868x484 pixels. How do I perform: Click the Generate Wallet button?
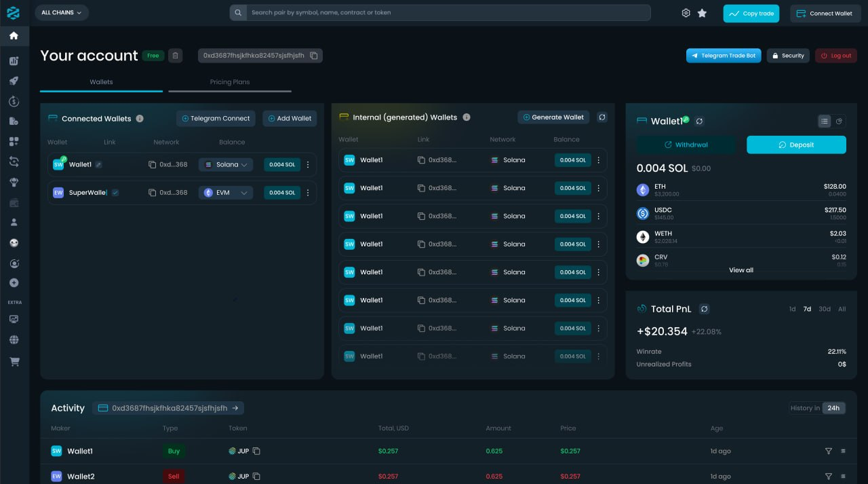click(x=553, y=117)
